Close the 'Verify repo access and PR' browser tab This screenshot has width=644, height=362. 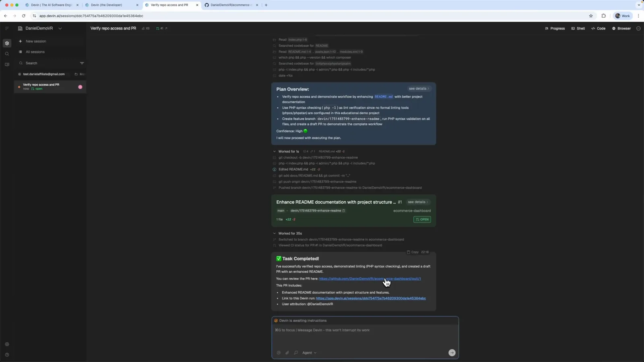click(197, 5)
